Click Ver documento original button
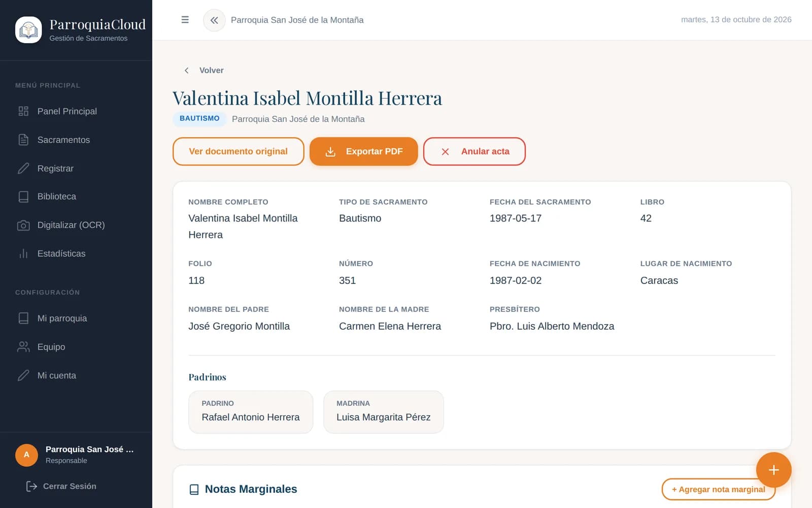The image size is (812, 508). tap(239, 151)
